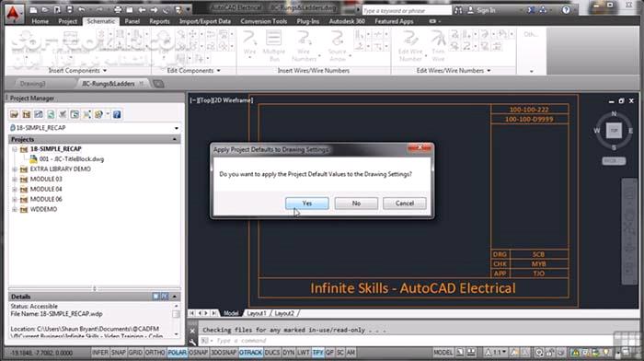This screenshot has width=644, height=361.
Task: Click the Open Project icon in Project Manager
Action: pos(15,114)
